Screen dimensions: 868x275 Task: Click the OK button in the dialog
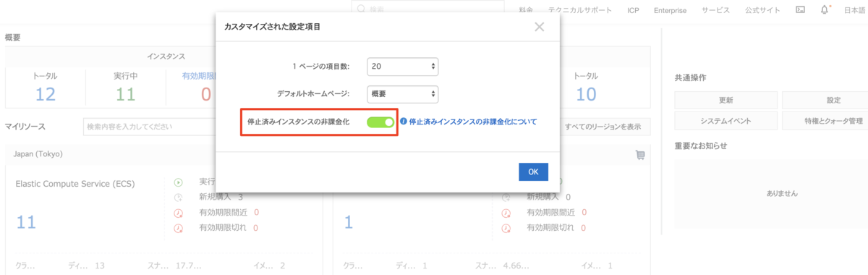pyautogui.click(x=533, y=172)
